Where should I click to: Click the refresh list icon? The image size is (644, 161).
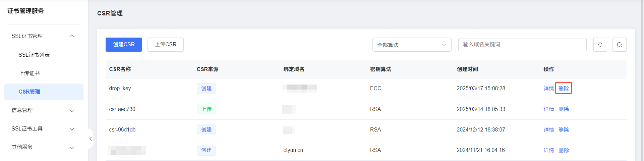600,45
